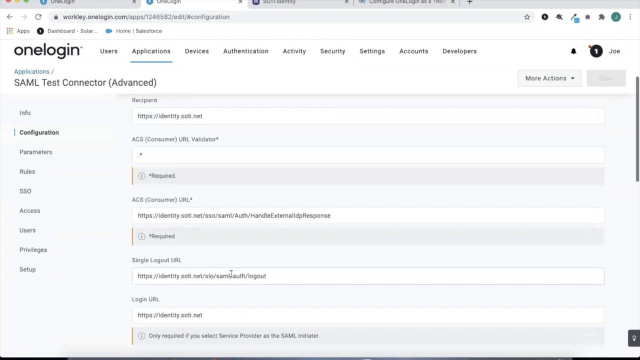Click the lock icon in the address bar
The image size is (640, 360).
point(56,17)
